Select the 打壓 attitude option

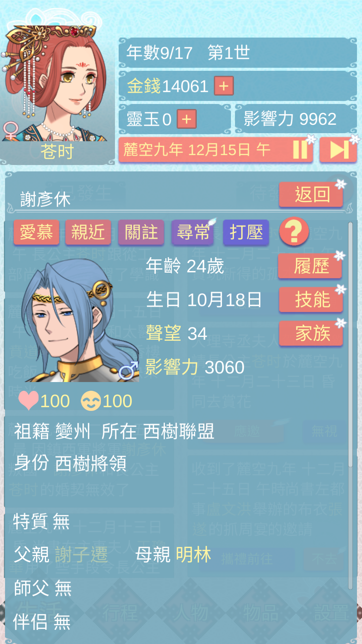coord(246,232)
